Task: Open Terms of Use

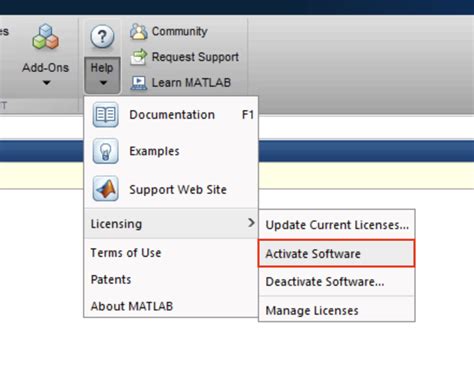Action: (171, 253)
